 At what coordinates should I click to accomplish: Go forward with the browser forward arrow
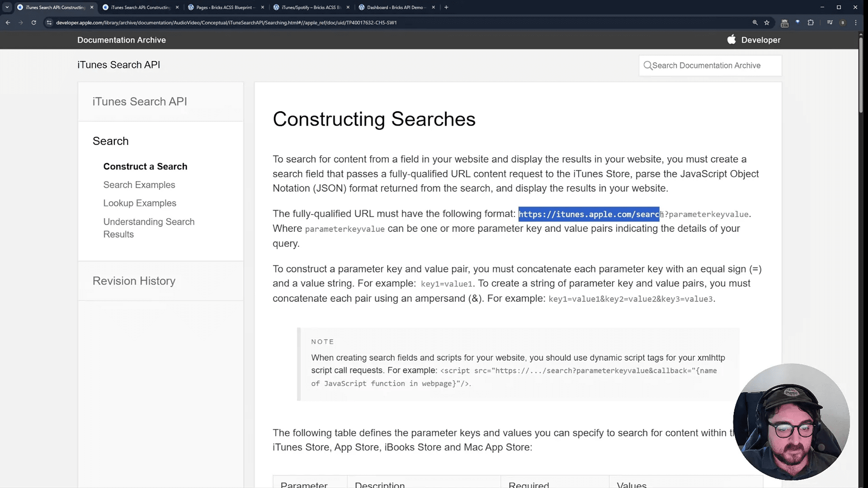click(x=21, y=23)
